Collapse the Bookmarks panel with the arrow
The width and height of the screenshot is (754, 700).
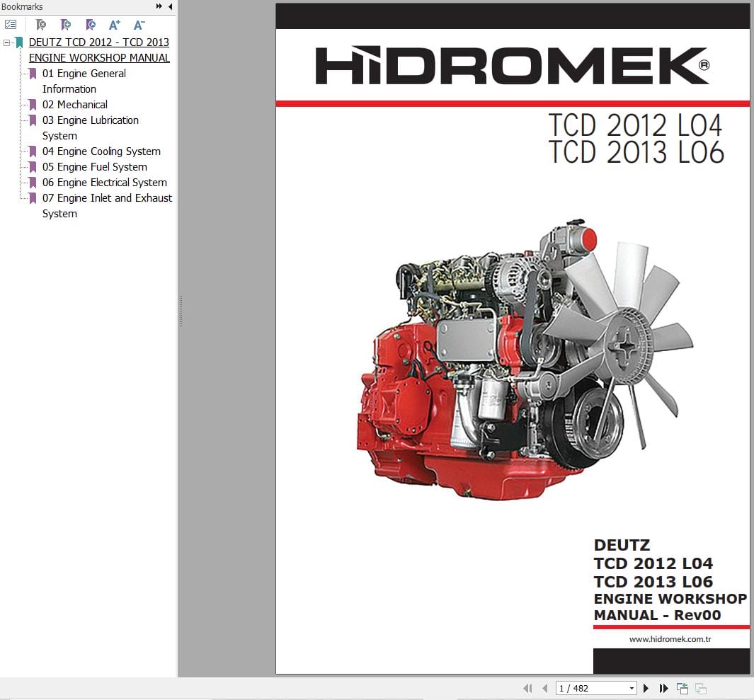coord(169,6)
